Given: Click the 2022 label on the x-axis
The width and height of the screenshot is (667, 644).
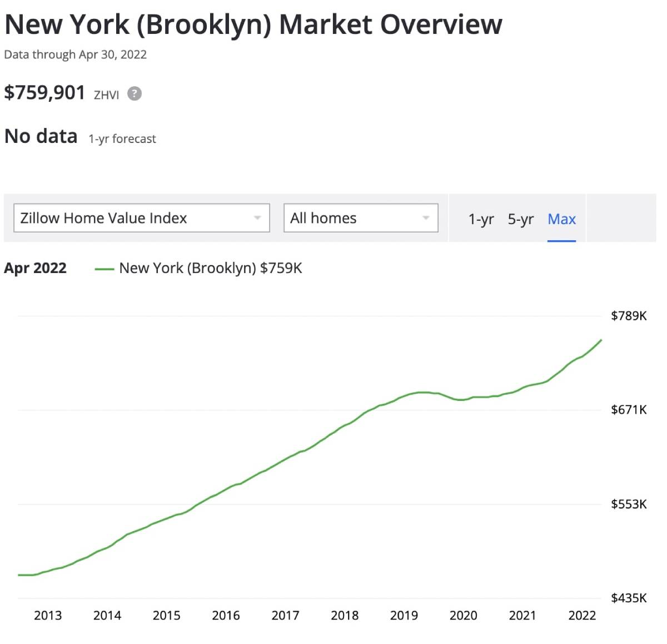Looking at the screenshot, I should tap(582, 616).
